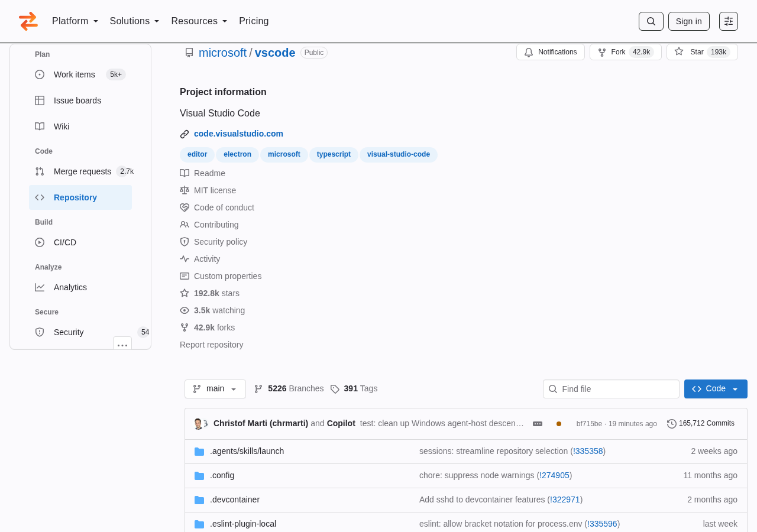The width and height of the screenshot is (757, 532).
Task: Click the Find file input field
Action: pyautogui.click(x=611, y=389)
